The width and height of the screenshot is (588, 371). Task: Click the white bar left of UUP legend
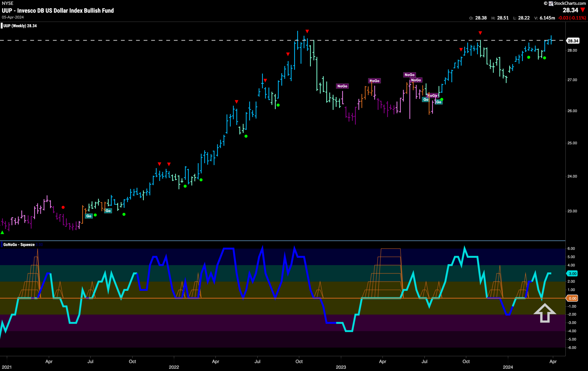[x=2, y=26]
